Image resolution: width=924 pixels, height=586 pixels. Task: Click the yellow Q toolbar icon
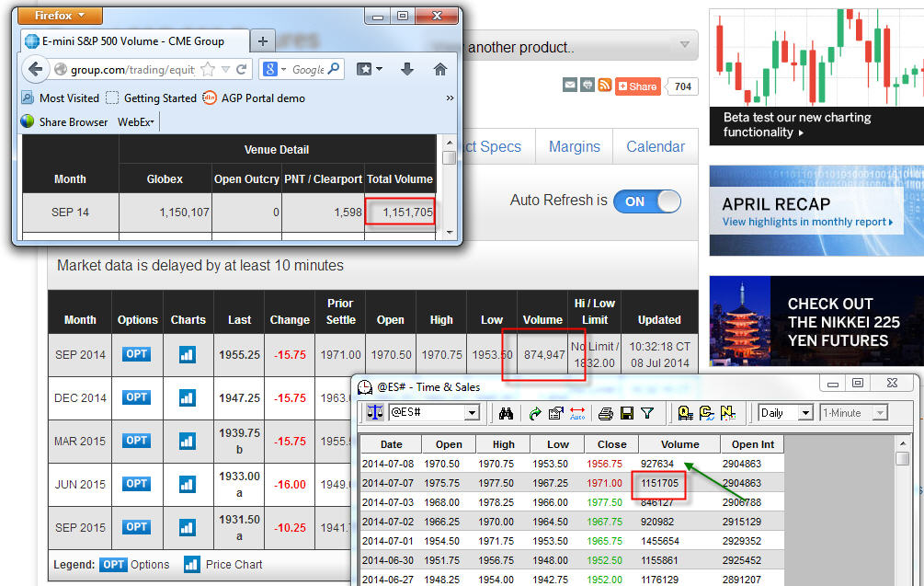tap(685, 413)
